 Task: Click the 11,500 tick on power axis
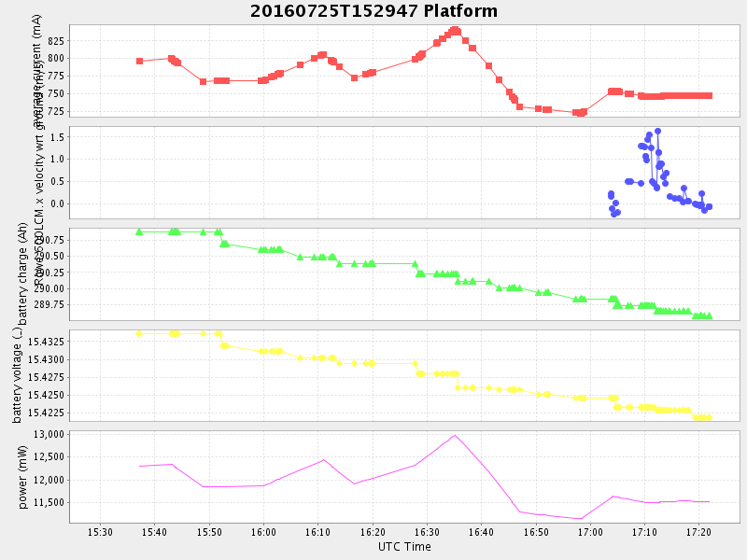point(45,502)
